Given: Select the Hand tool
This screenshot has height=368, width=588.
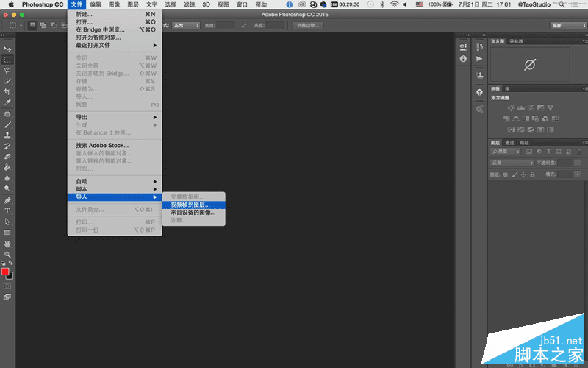Looking at the screenshot, I should tap(7, 244).
